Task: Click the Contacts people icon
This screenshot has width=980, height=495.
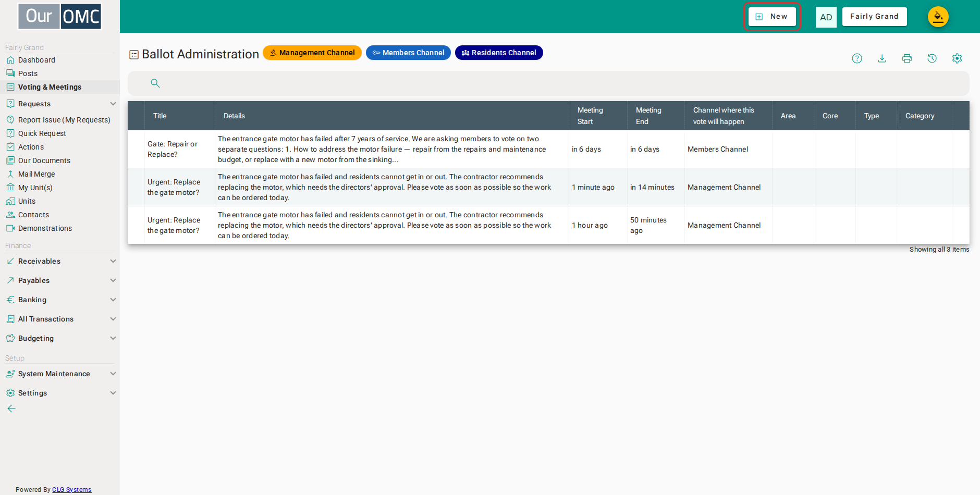Action: 10,215
